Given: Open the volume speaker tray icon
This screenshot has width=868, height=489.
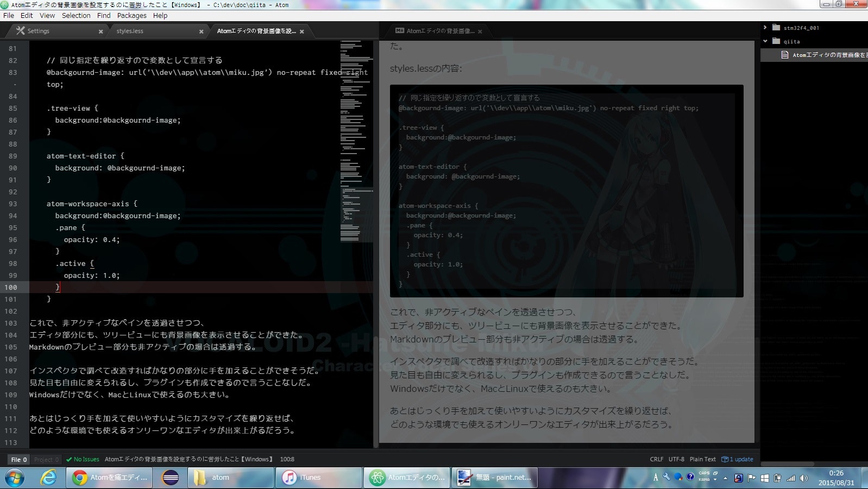Looking at the screenshot, I should pyautogui.click(x=804, y=478).
